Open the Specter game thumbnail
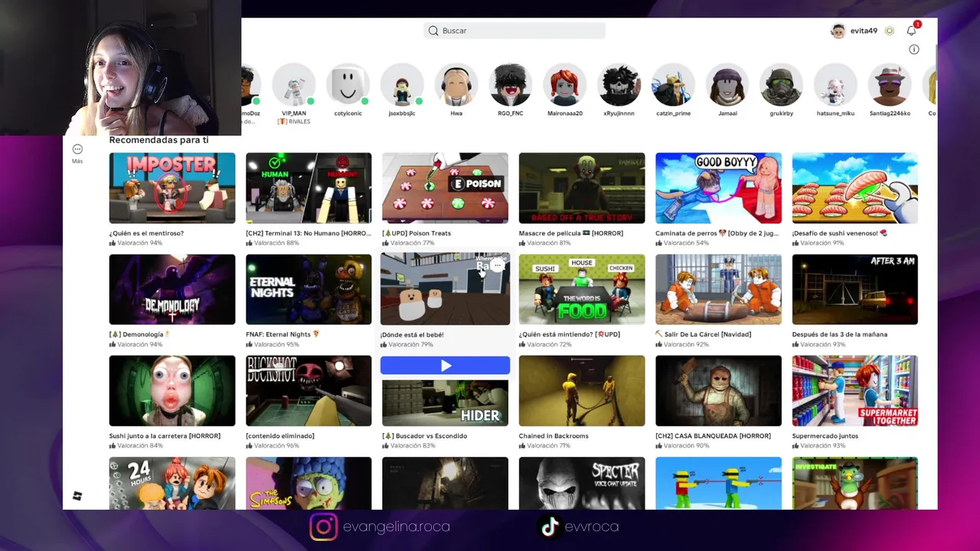The height and width of the screenshot is (551, 980). 582,483
